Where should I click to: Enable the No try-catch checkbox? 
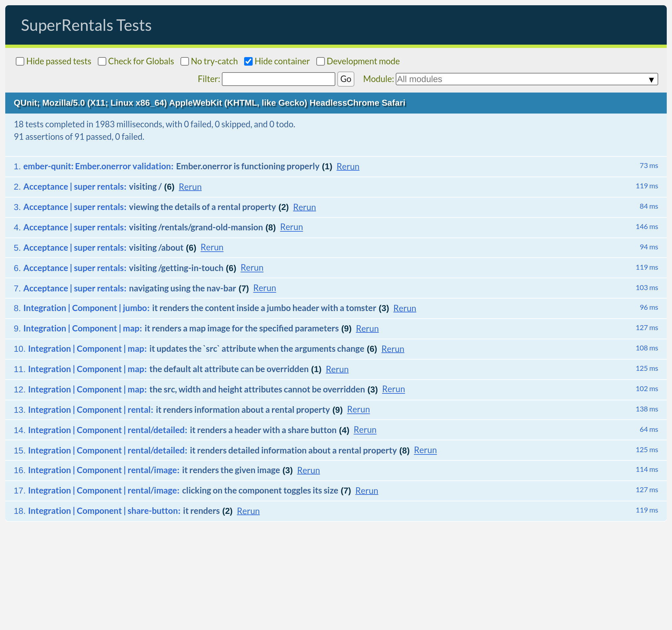(184, 61)
